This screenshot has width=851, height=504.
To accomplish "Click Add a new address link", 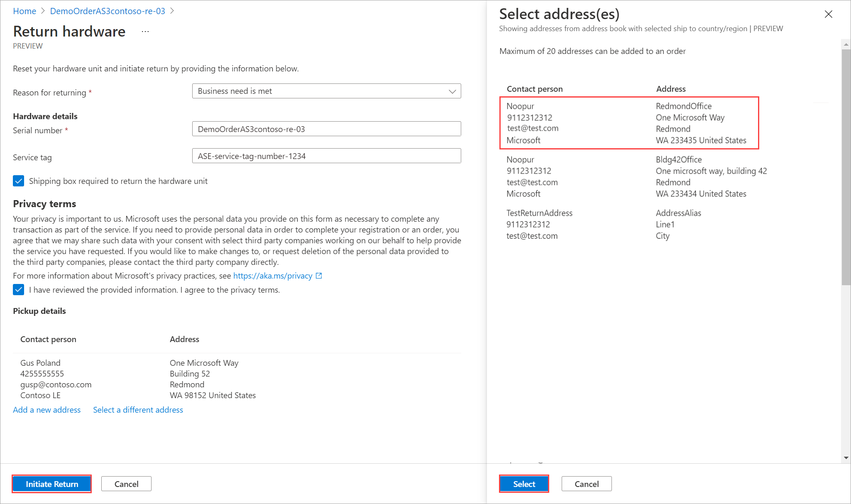I will 47,410.
